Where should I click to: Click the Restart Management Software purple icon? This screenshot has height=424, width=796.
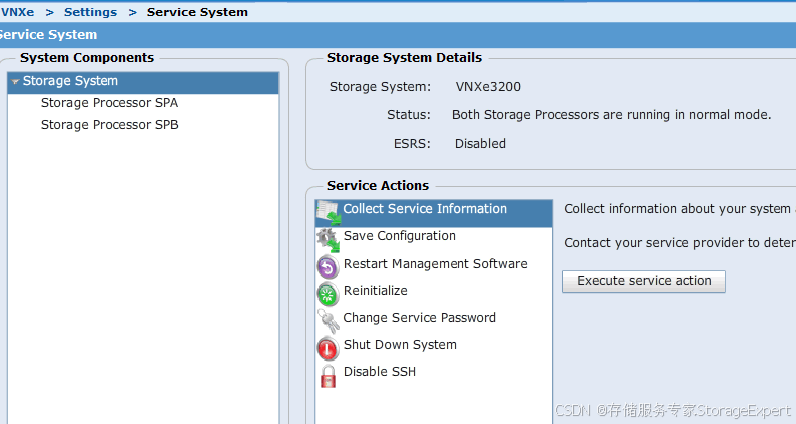coord(328,267)
